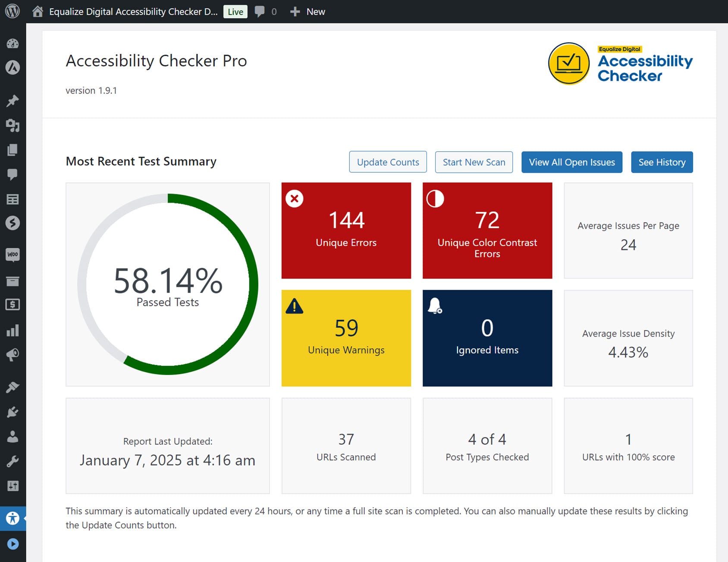
Task: Click the version 1.9.1 text
Action: tap(91, 91)
